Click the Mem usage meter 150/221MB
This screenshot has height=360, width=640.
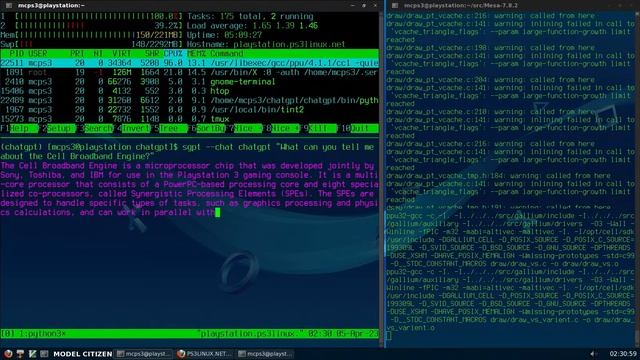point(91,35)
